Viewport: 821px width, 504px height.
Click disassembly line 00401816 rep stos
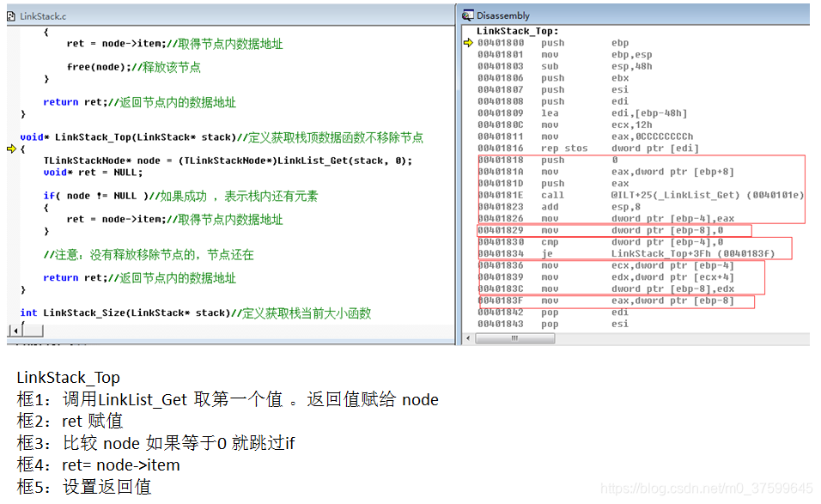(x=588, y=149)
